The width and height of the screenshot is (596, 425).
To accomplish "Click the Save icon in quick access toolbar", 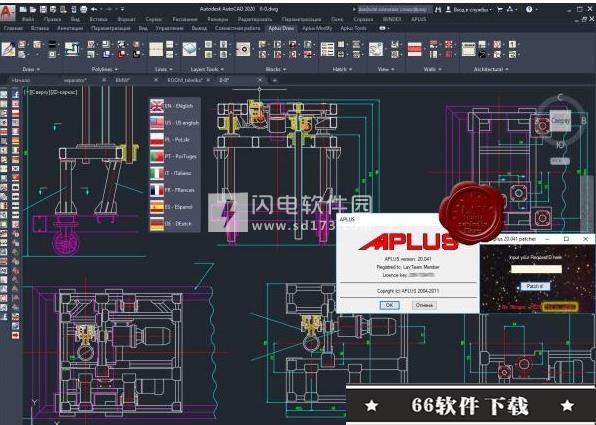I will point(43,9).
